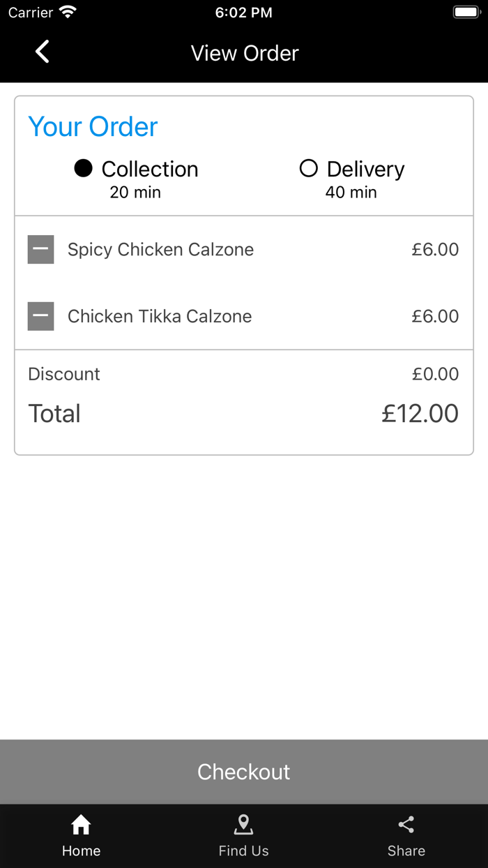Select the Delivery radio button

pyautogui.click(x=308, y=168)
